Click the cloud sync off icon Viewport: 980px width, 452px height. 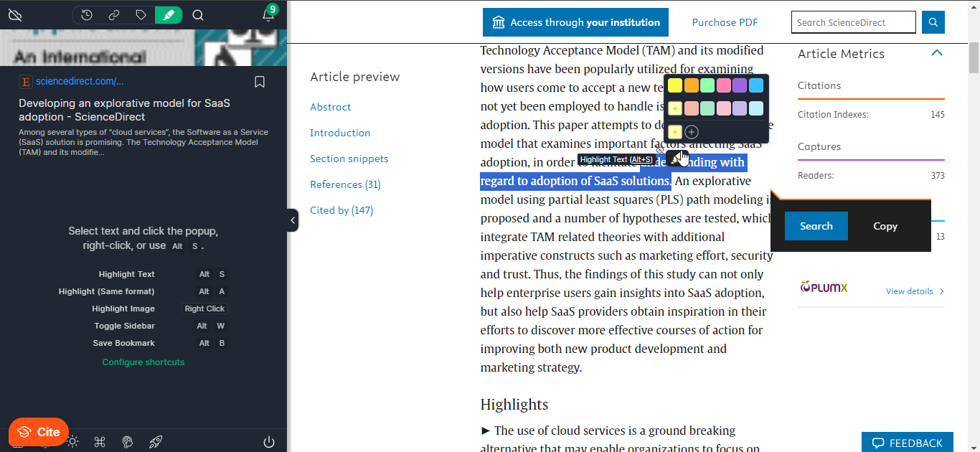[15, 15]
